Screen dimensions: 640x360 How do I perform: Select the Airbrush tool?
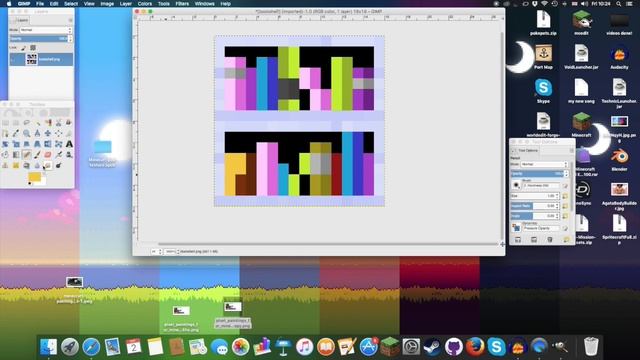[x=58, y=154]
